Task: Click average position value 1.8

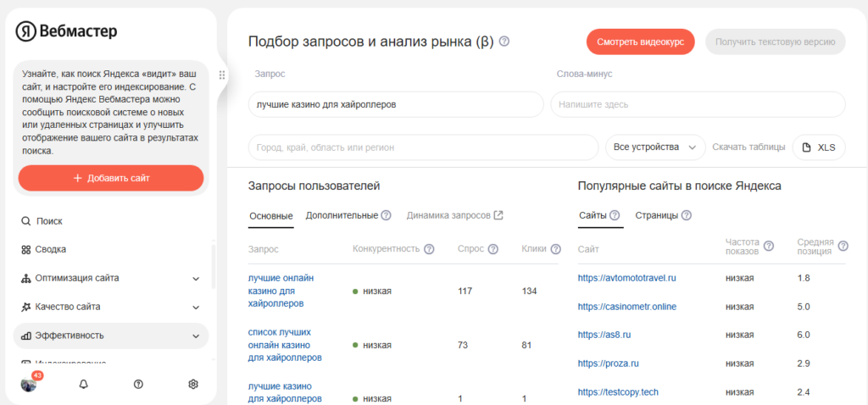Action: (x=804, y=278)
